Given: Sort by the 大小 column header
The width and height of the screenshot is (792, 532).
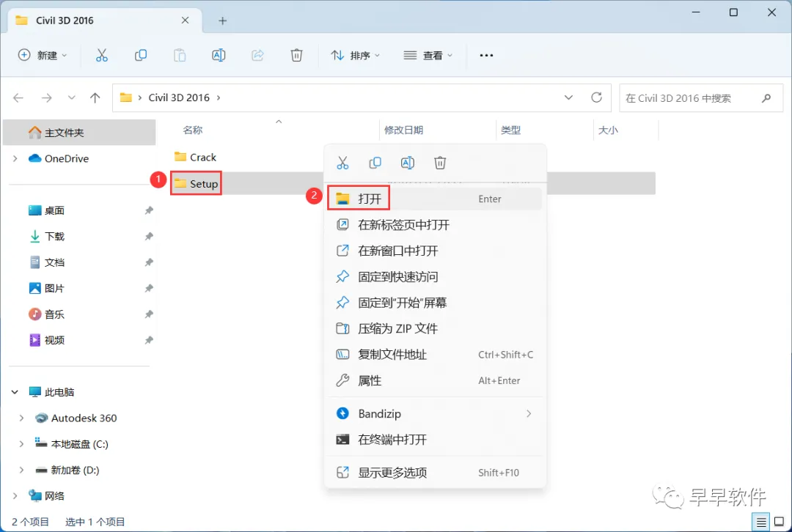Looking at the screenshot, I should [x=608, y=130].
